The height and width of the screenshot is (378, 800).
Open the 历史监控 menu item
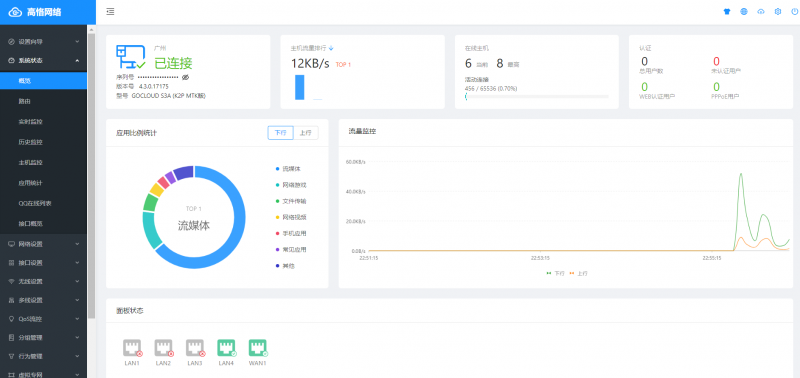tap(43, 142)
